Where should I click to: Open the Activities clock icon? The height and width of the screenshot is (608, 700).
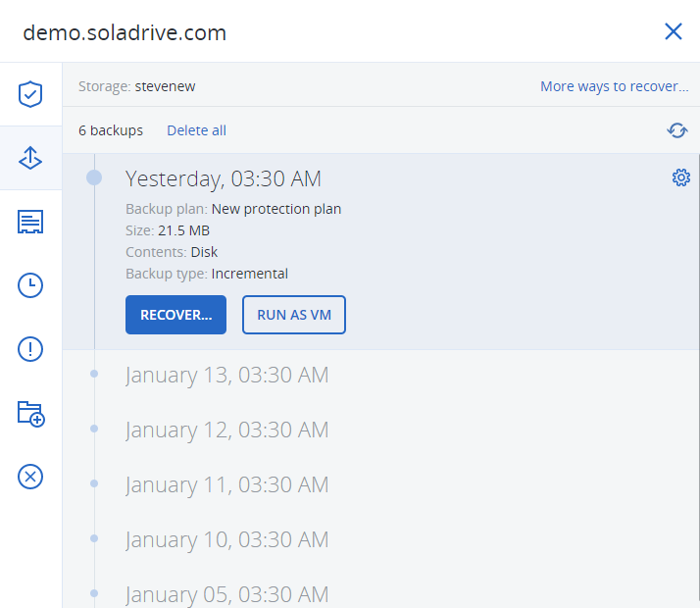point(30,285)
